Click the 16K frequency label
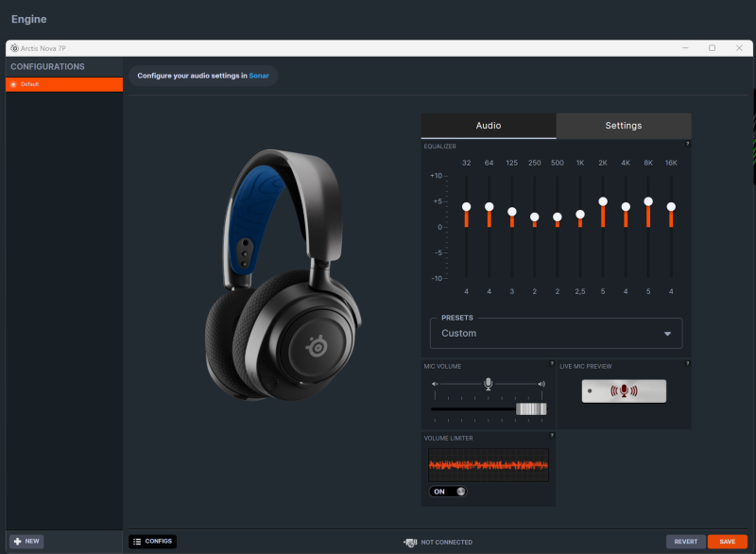 (x=671, y=163)
